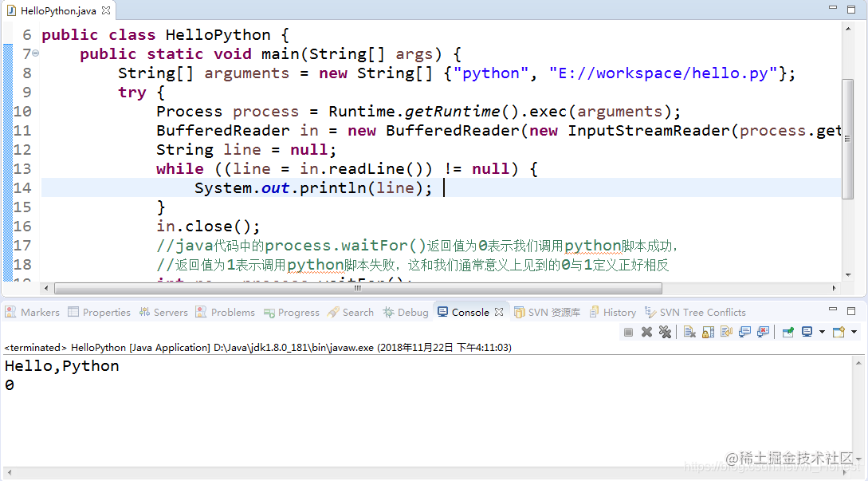This screenshot has width=868, height=481.
Task: Enable Show Console When Standard Error Changes
Action: (x=764, y=332)
